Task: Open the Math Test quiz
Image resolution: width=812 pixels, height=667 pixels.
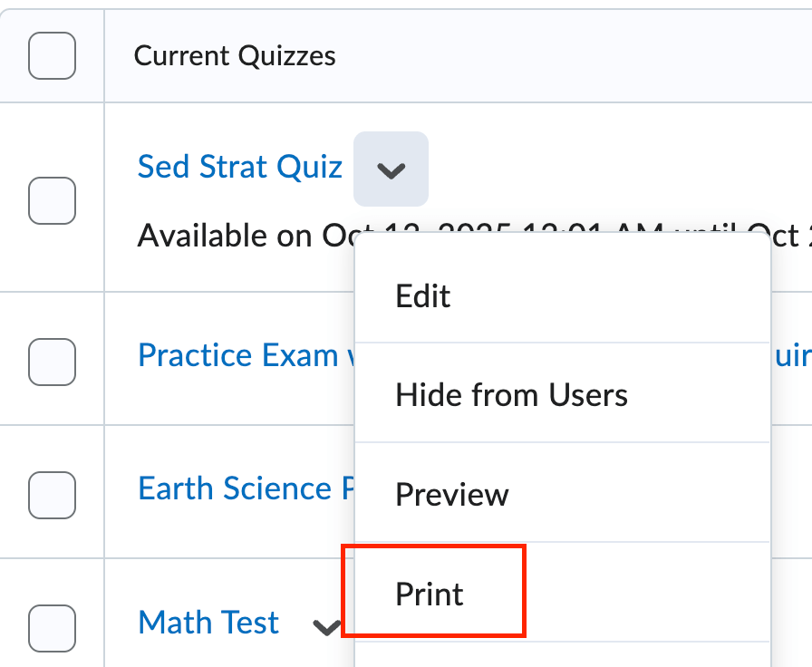Action: coord(208,623)
